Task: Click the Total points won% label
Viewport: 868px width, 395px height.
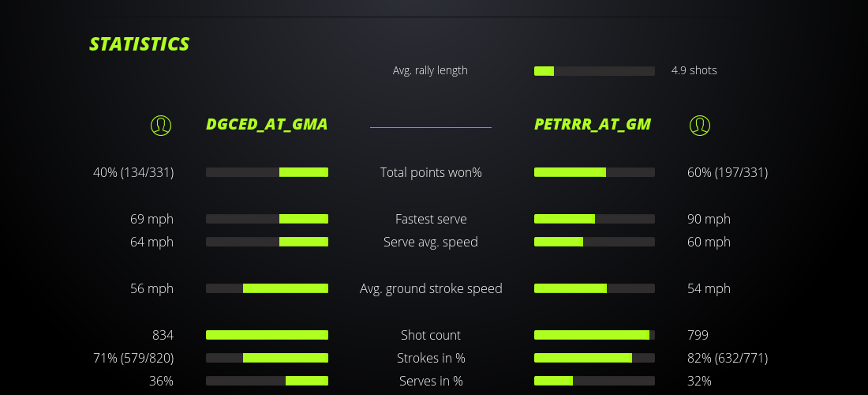Action: click(431, 172)
